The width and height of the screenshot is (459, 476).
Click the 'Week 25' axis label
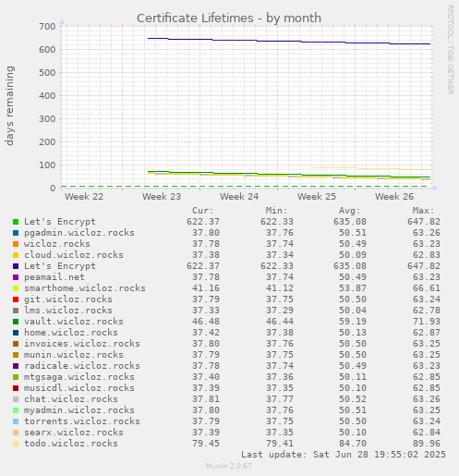(x=317, y=197)
